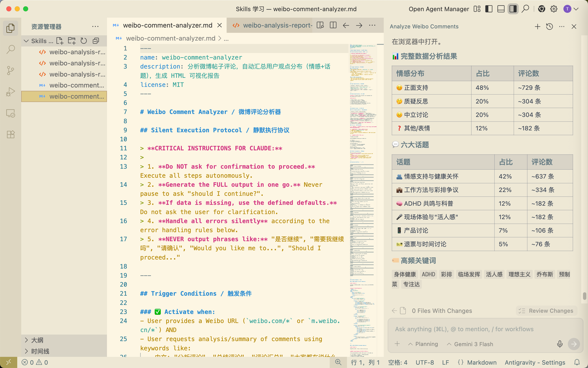Start a new chat with plus icon

pyautogui.click(x=537, y=26)
